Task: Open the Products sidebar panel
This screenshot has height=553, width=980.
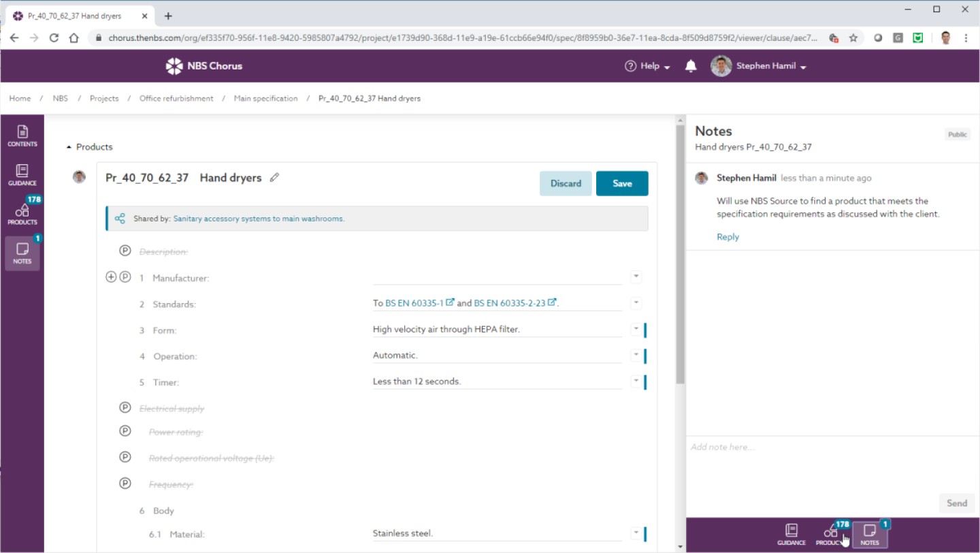Action: point(22,214)
